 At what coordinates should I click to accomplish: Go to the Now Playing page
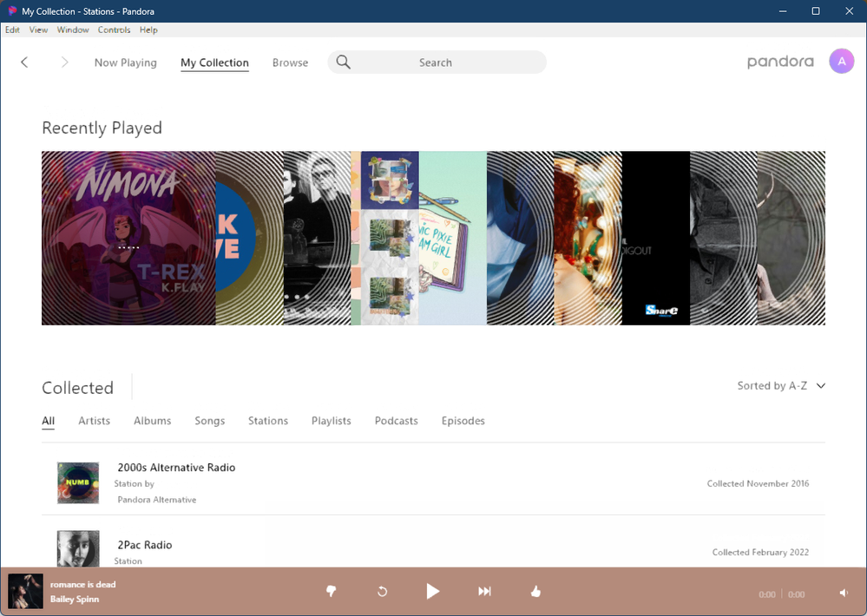(125, 62)
